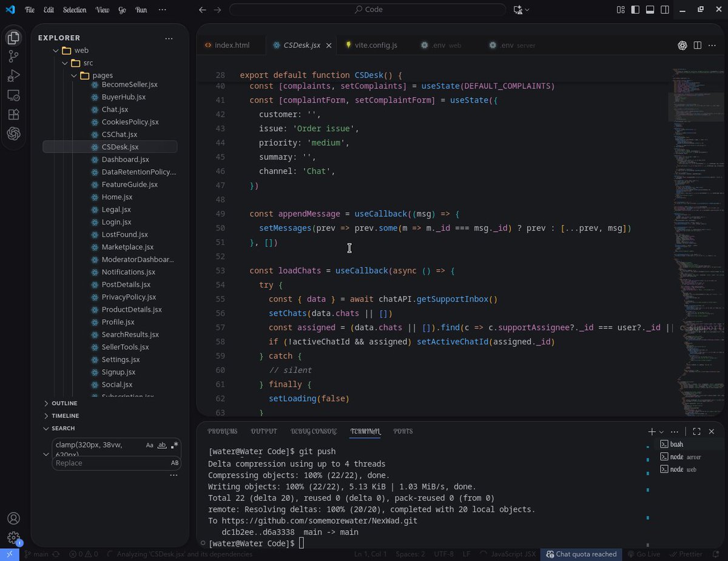
Task: Open Explorer Views and More Actions ellipsis
Action: (x=169, y=38)
